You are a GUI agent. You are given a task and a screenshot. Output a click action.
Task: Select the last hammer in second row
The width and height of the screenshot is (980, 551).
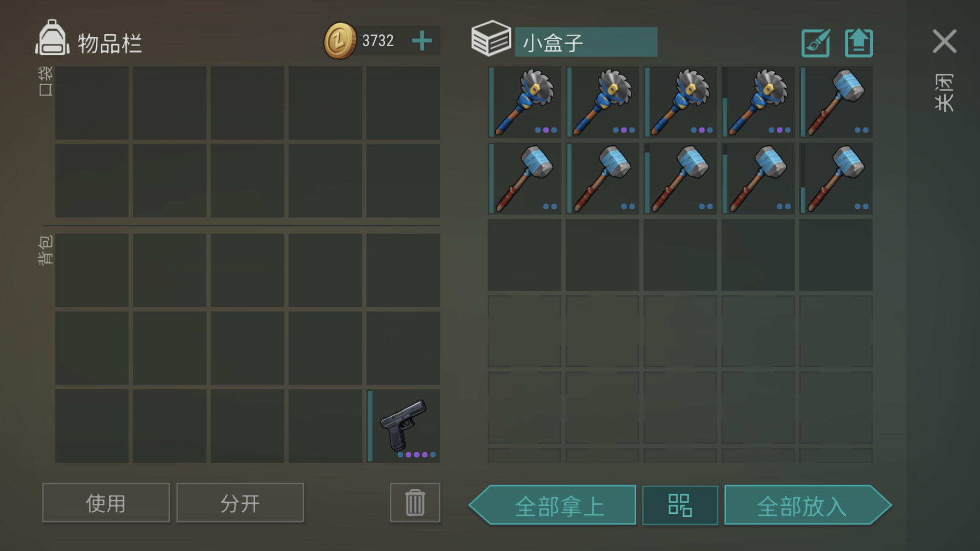click(x=836, y=178)
